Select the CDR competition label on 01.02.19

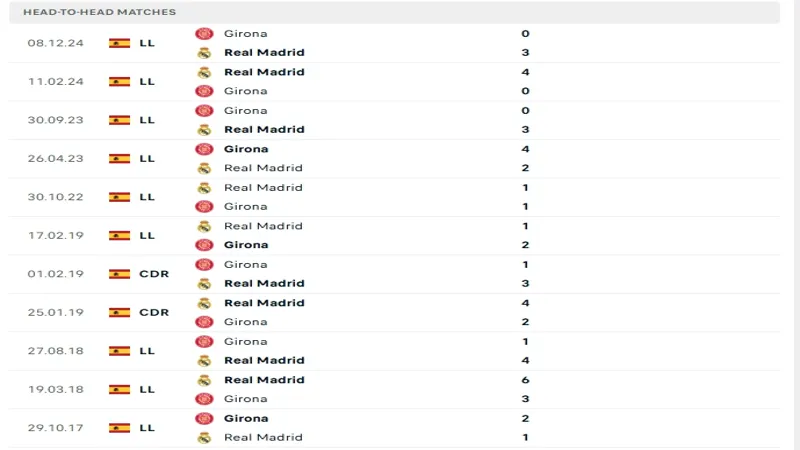154,274
